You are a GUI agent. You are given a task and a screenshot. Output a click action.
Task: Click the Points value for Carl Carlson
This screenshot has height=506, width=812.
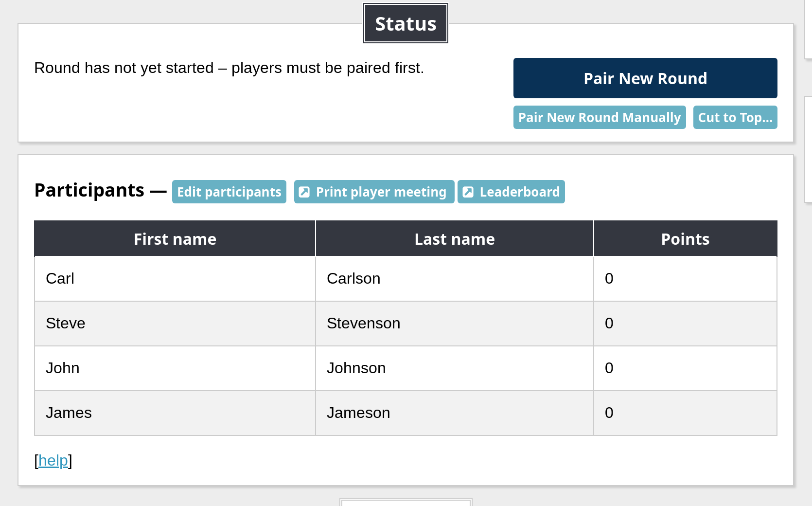(609, 279)
